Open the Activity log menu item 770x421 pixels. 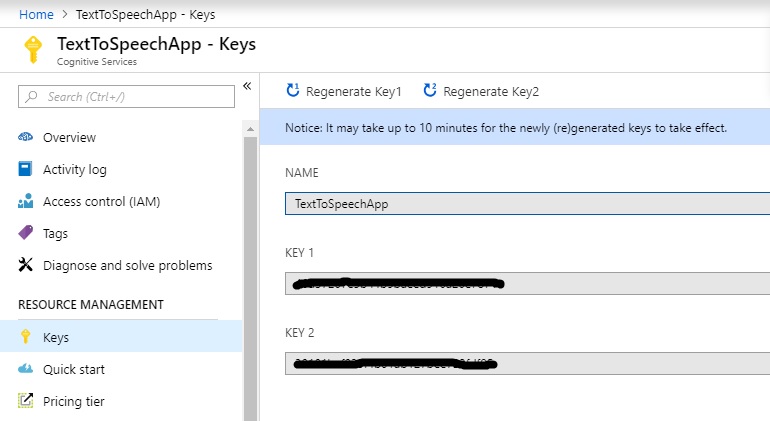(74, 169)
